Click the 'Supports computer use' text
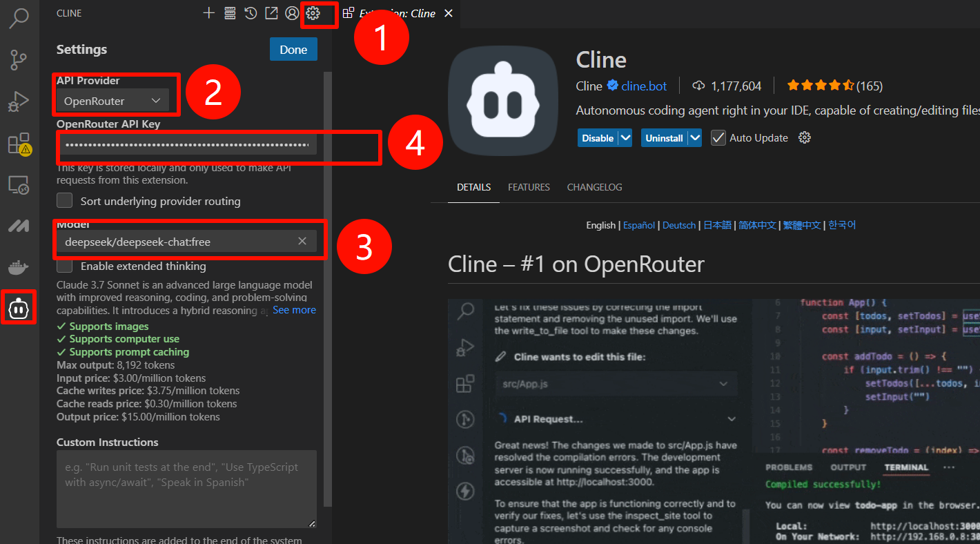Image resolution: width=980 pixels, height=544 pixels. pyautogui.click(x=124, y=339)
